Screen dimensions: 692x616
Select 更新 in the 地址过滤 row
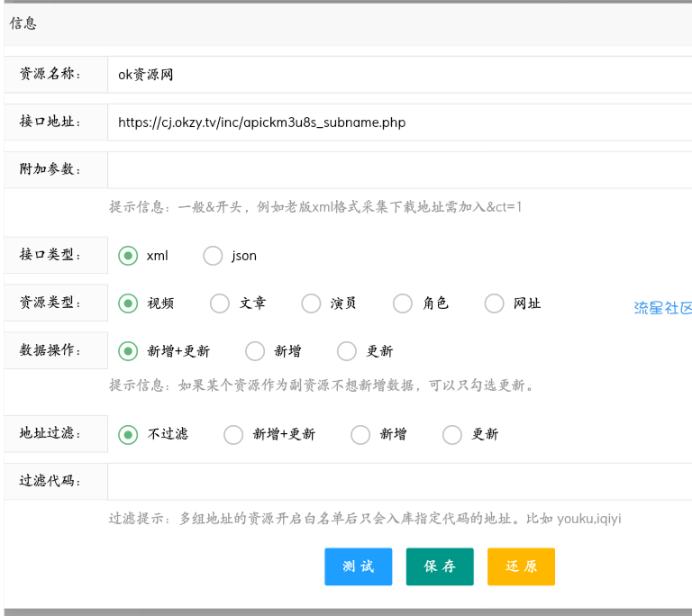click(x=452, y=435)
